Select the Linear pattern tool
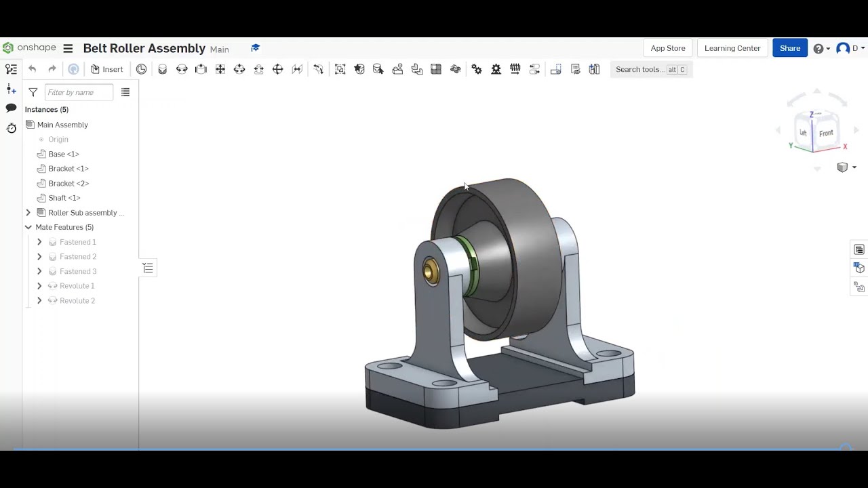The height and width of the screenshot is (488, 868). click(x=436, y=69)
